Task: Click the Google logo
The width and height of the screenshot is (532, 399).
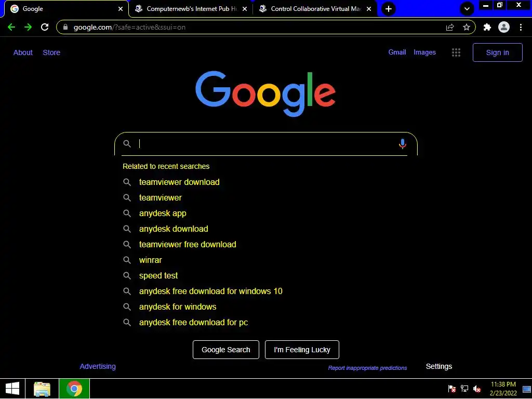Action: (265, 94)
